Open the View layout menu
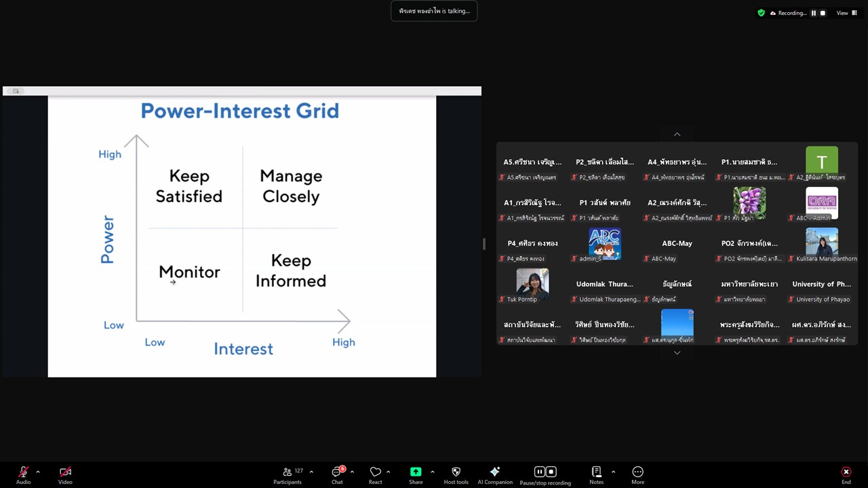Screen dimensions: 868x488 tap(846, 13)
